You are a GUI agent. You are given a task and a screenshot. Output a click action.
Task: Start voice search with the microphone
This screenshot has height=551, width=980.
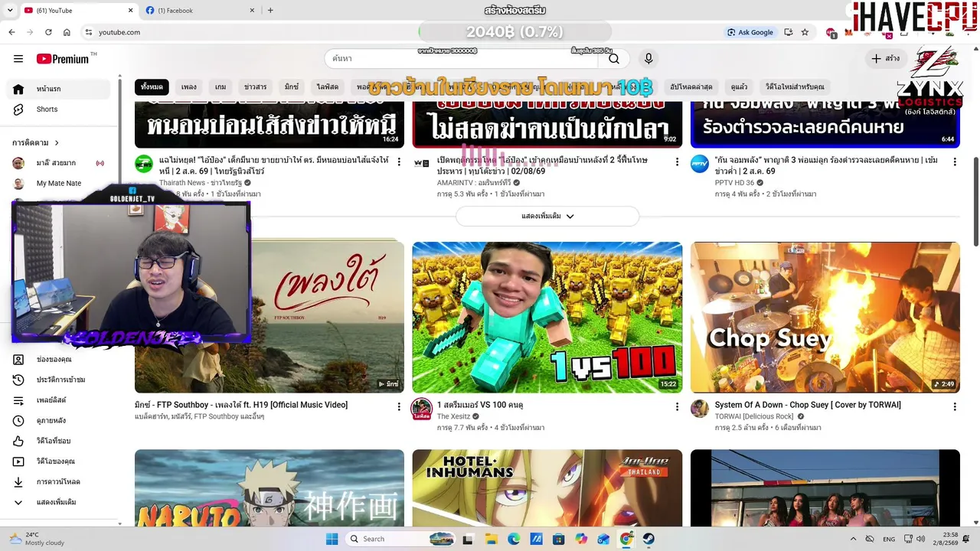click(x=648, y=59)
